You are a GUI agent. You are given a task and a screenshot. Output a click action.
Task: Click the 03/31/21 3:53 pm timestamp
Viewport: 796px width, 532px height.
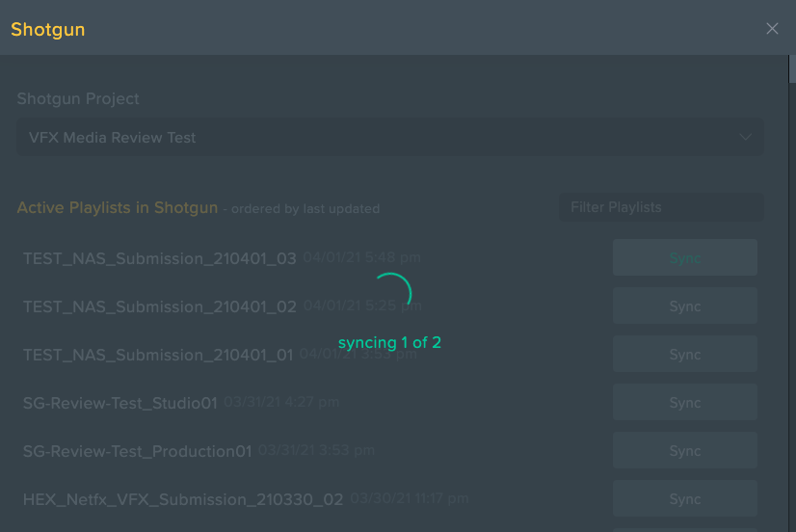[316, 450]
